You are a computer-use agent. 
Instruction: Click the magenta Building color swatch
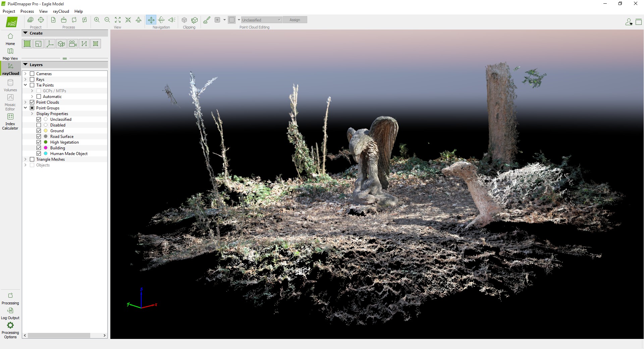pos(46,148)
